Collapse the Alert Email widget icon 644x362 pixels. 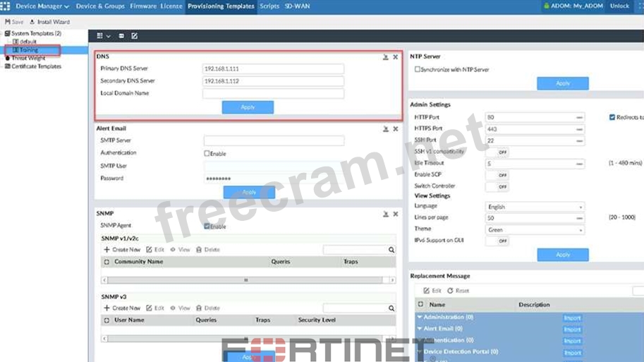tap(386, 129)
